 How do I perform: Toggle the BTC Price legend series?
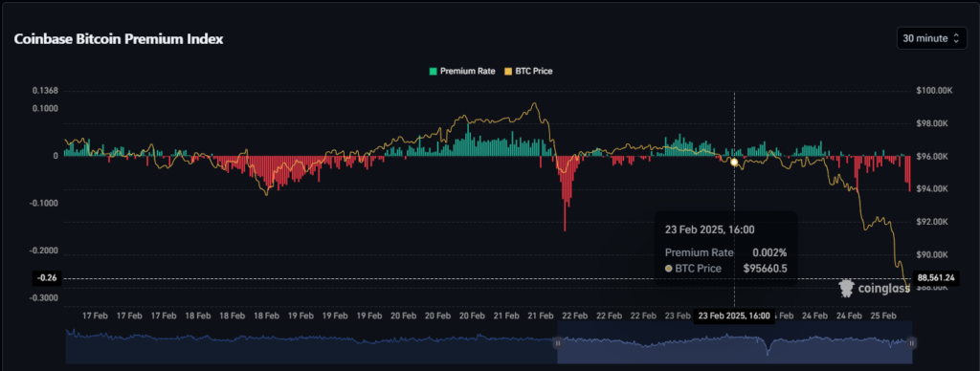click(527, 71)
